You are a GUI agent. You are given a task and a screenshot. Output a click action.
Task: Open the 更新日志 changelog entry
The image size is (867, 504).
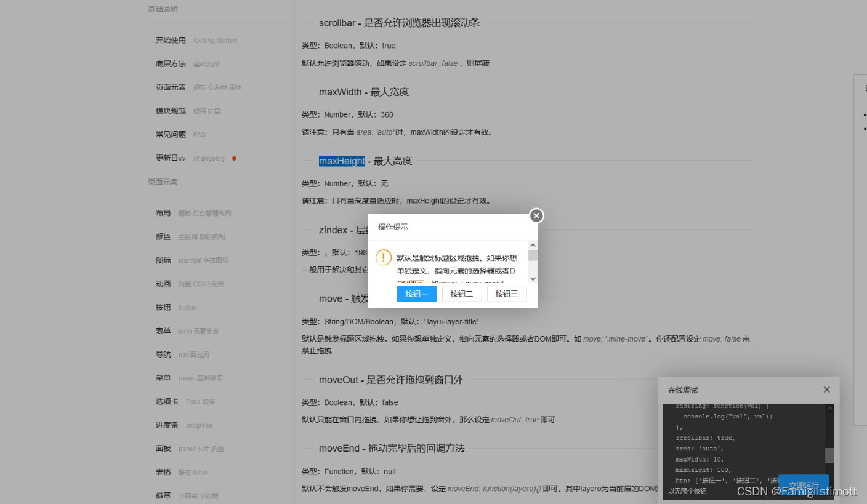pyautogui.click(x=171, y=158)
